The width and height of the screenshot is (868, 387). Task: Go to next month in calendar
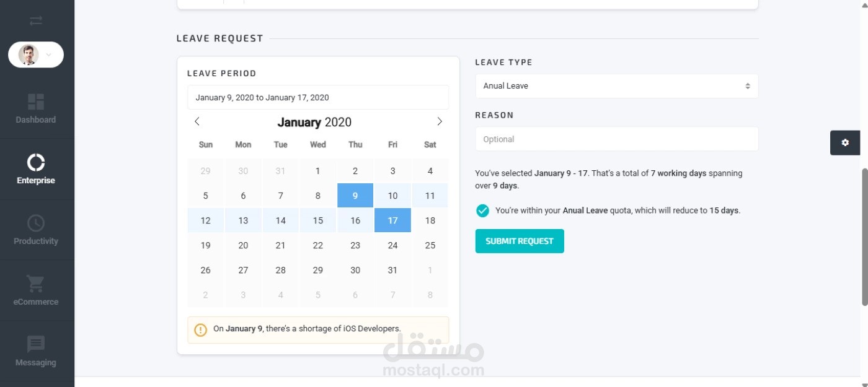coord(440,121)
